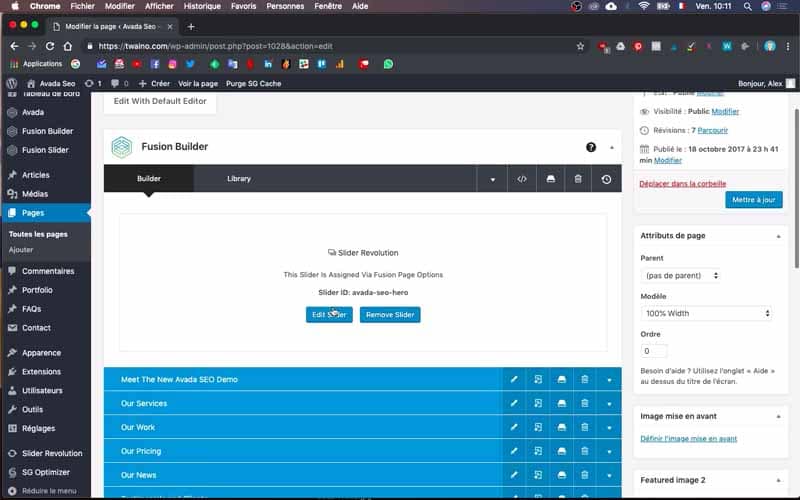Click the Edit Slider button
800x500 pixels.
pos(329,315)
